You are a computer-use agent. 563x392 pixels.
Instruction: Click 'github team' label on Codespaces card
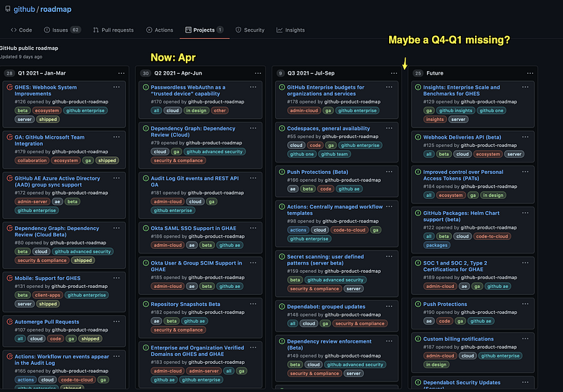334,154
